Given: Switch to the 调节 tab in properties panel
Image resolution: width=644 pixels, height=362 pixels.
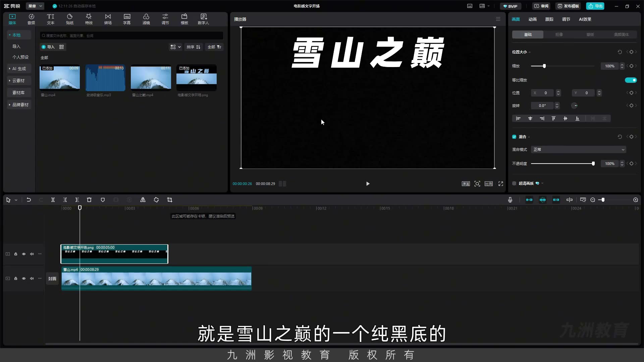Looking at the screenshot, I should 566,19.
